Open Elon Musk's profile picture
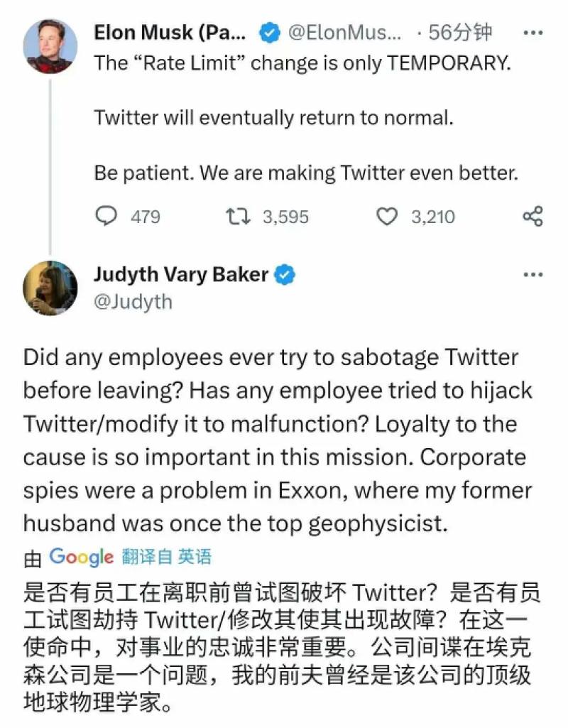 point(50,46)
